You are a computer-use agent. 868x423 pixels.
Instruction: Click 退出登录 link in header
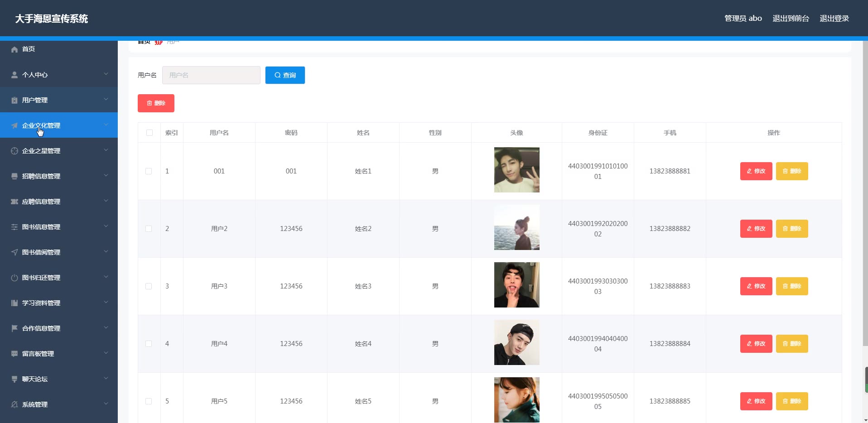pyautogui.click(x=834, y=19)
